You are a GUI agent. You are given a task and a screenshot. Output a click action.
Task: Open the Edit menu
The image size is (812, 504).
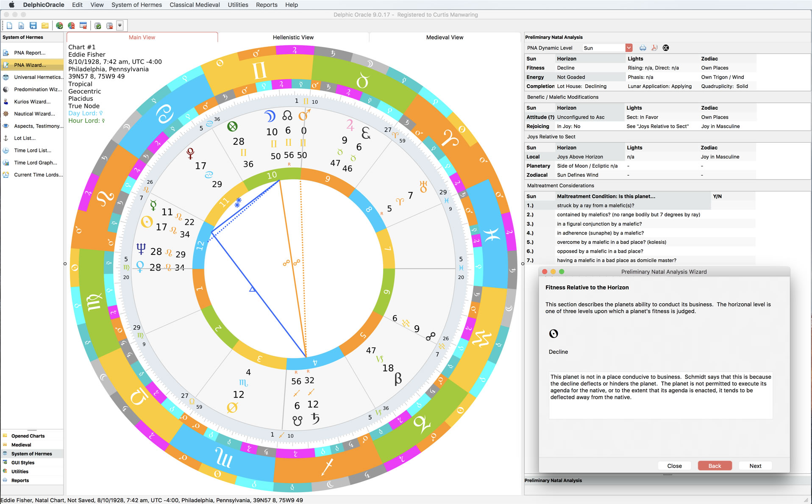(x=77, y=5)
